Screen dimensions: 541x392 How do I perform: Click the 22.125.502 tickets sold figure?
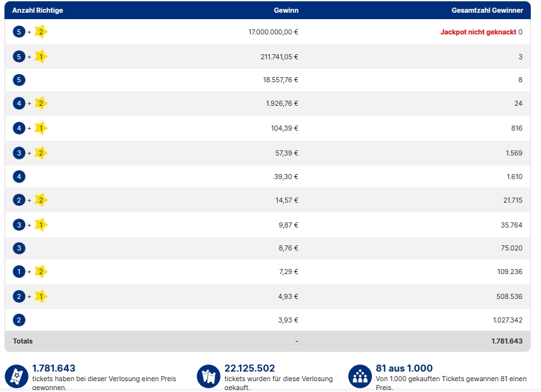tap(250, 368)
